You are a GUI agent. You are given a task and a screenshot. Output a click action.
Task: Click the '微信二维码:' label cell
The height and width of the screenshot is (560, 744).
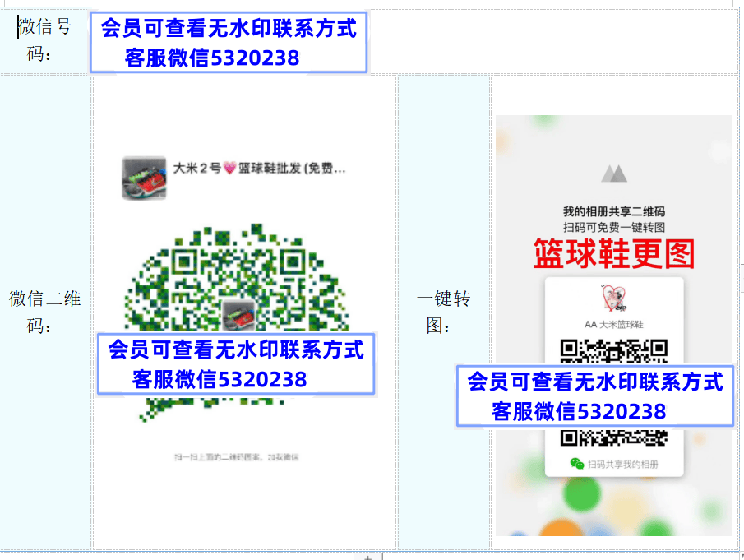coord(45,312)
